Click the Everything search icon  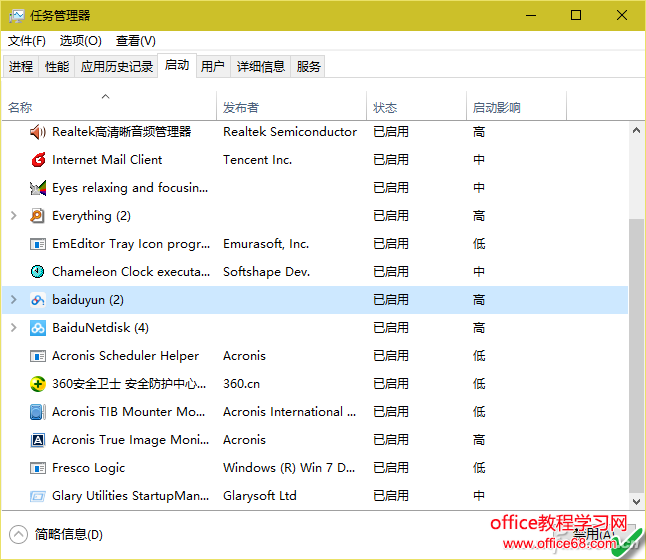click(38, 216)
